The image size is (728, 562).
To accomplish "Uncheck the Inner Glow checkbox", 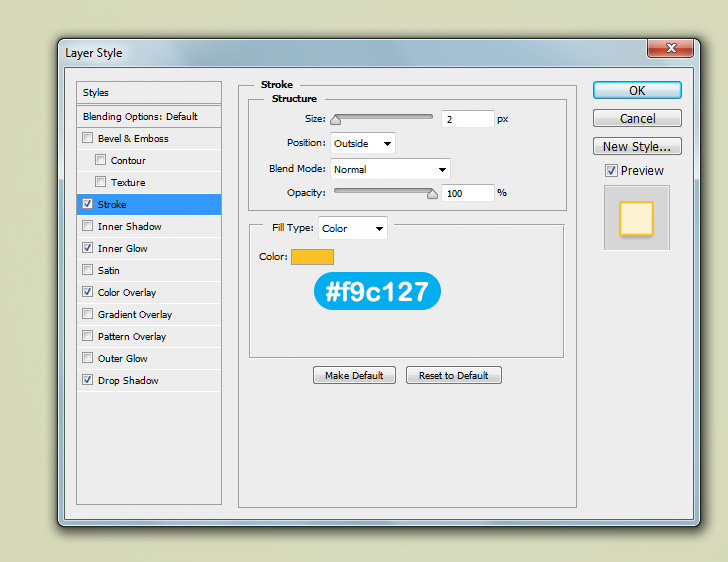I will (87, 248).
